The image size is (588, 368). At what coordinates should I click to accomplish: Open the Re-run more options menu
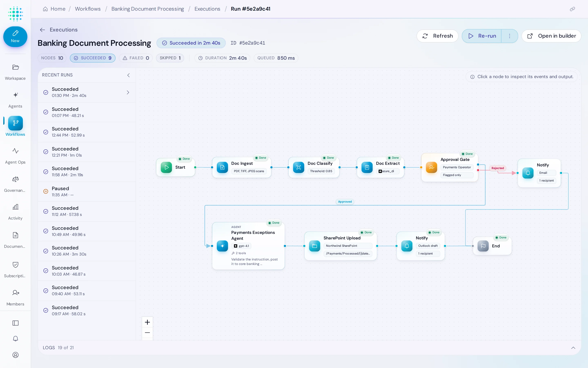[x=510, y=36]
